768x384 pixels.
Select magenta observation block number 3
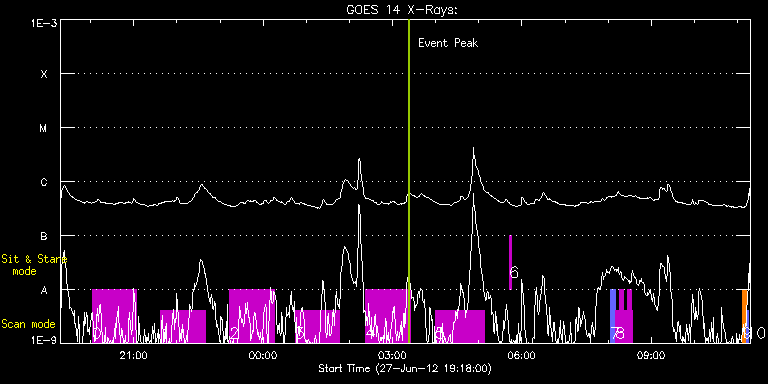tap(317, 326)
